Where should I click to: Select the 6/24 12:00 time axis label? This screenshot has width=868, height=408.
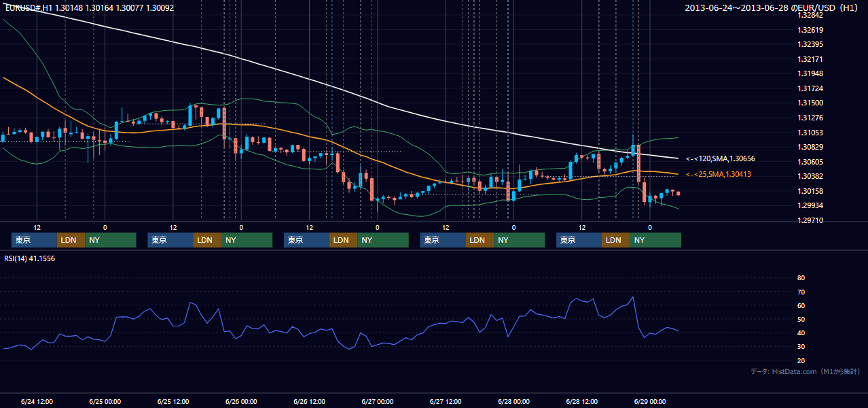tap(37, 401)
